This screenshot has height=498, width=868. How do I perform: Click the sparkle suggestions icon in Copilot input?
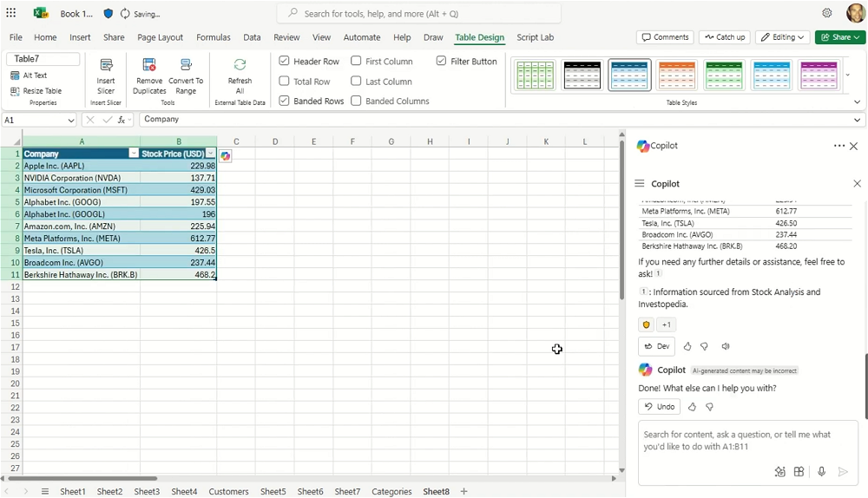[x=780, y=471]
